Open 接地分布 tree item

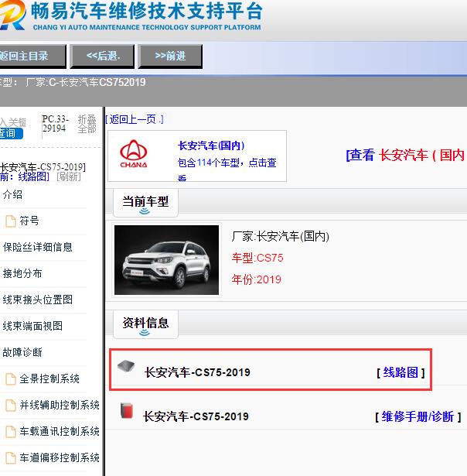coord(22,273)
